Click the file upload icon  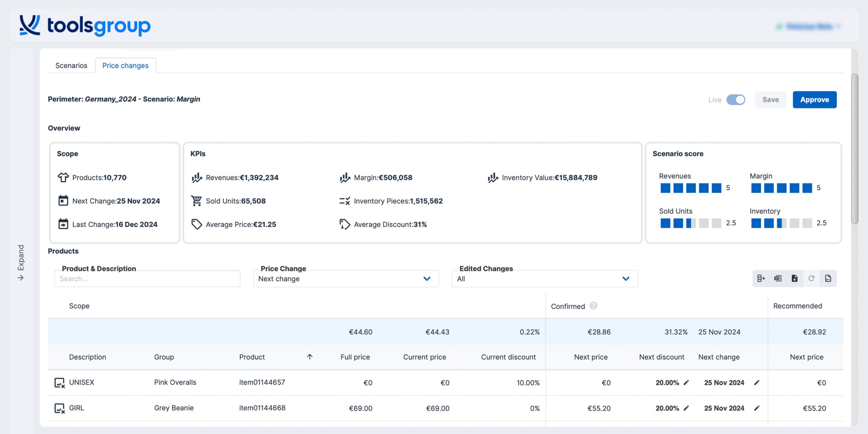point(794,278)
